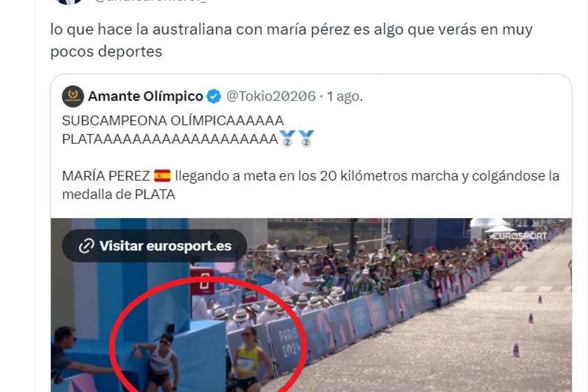Open the Amante Olímpico display name
The width and height of the screenshot is (588, 392).
146,97
